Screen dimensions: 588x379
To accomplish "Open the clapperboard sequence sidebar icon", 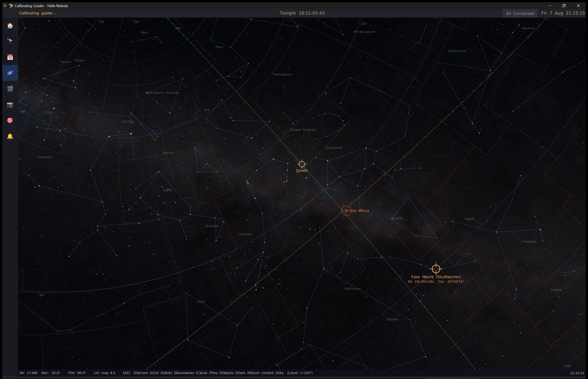I will [x=10, y=89].
